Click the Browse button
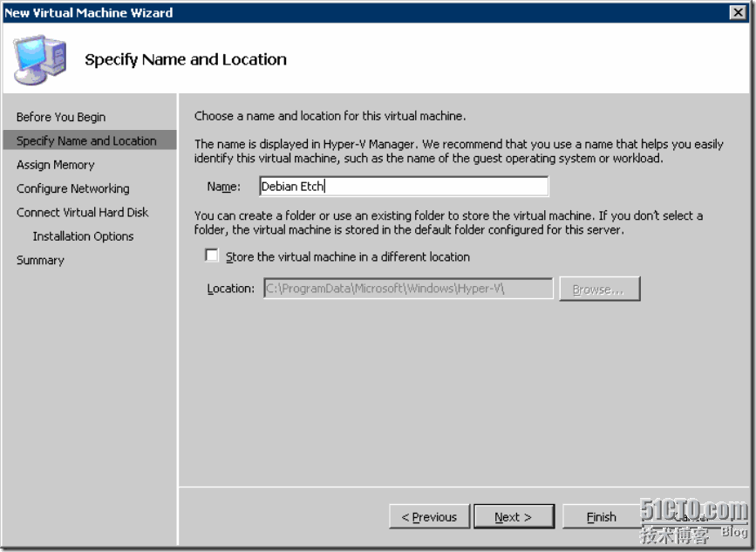The image size is (756, 552). [599, 289]
